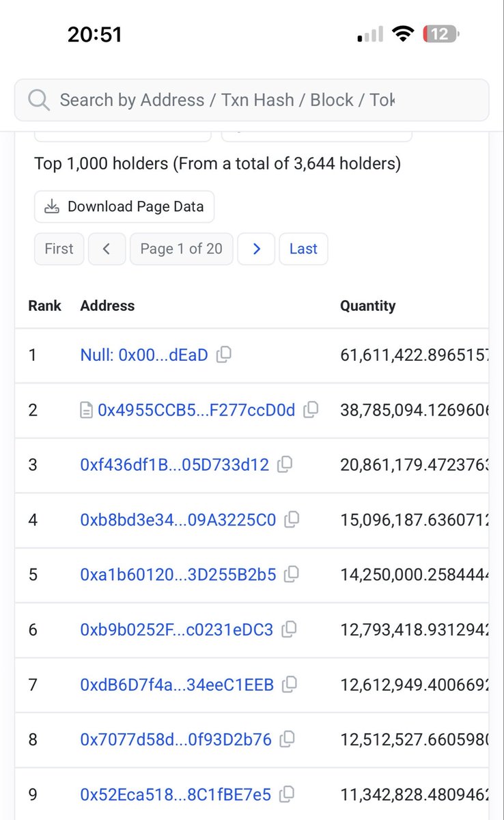Tap the search magnifier icon
Viewport: 504px width, 820px height.
pyautogui.click(x=39, y=100)
